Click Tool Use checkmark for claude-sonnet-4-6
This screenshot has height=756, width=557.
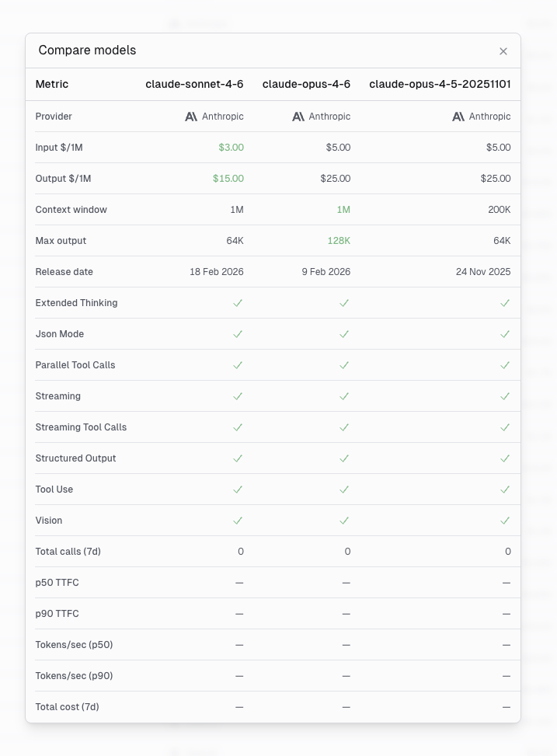238,489
